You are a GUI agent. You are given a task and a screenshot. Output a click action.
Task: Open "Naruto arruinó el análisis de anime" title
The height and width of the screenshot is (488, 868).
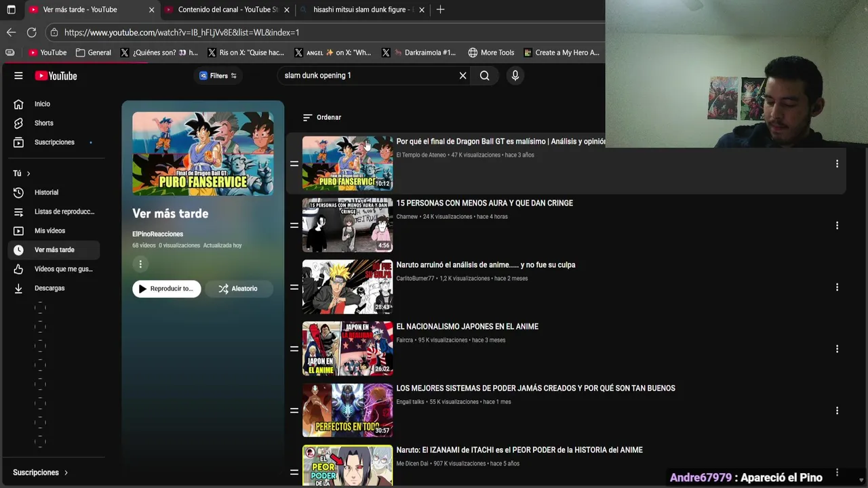pos(486,265)
